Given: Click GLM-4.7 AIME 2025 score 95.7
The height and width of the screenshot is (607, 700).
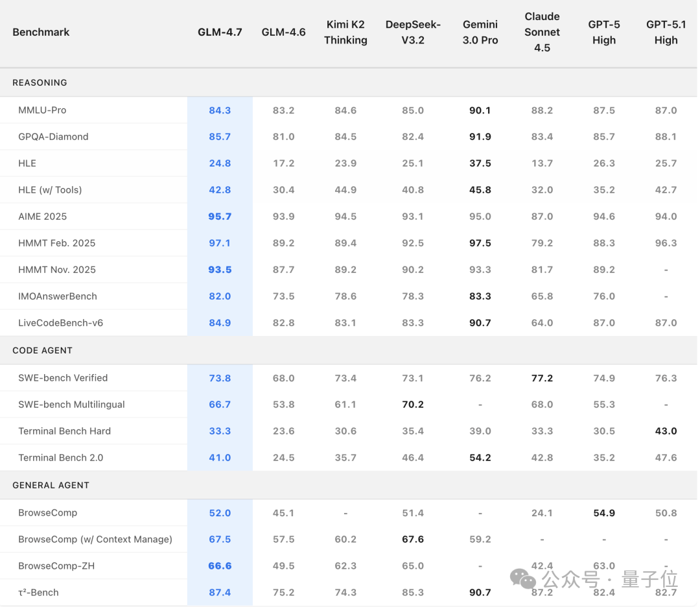Looking at the screenshot, I should 220,217.
